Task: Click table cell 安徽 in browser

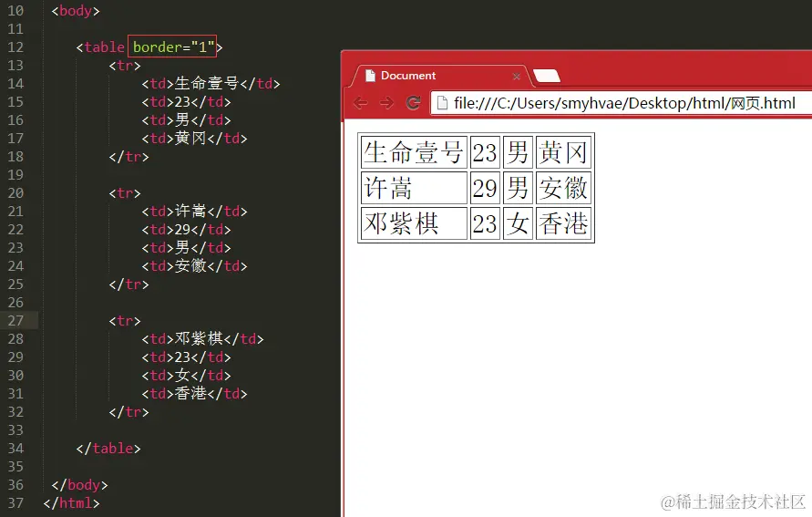Action: [563, 188]
